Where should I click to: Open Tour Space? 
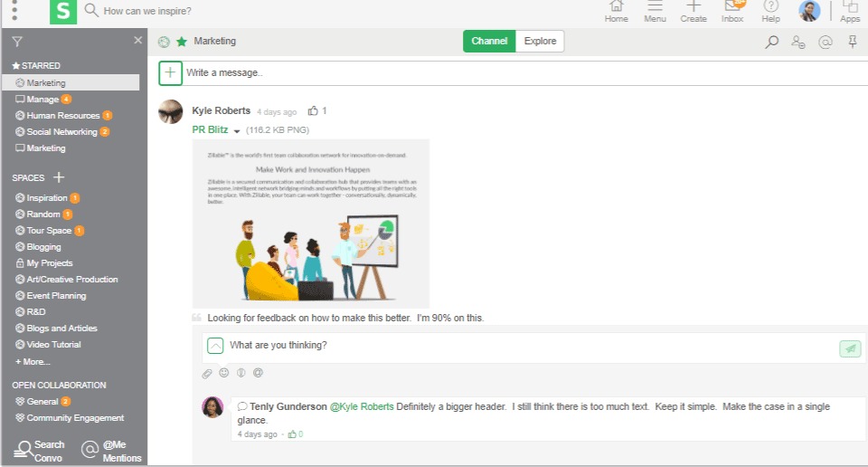pyautogui.click(x=49, y=231)
